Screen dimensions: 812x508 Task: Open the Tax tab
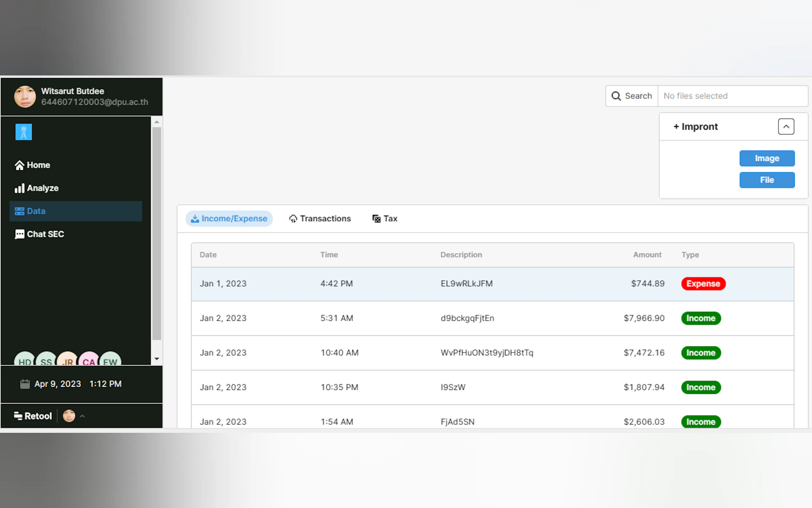(385, 219)
